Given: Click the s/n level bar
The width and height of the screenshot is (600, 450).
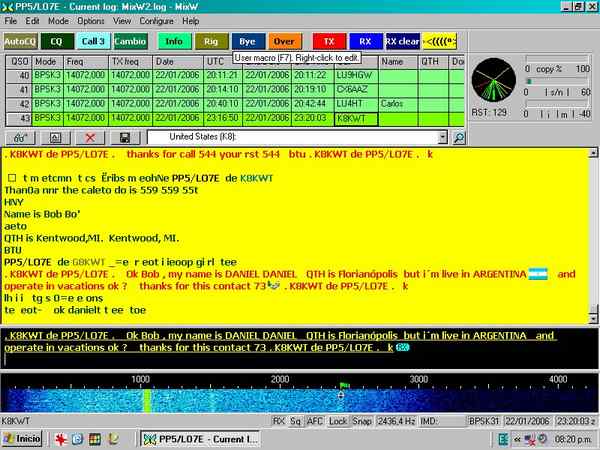Looking at the screenshot, I should coord(558,82).
